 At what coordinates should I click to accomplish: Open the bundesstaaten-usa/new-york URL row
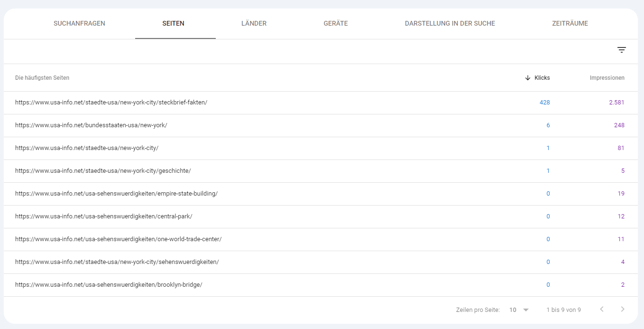click(x=91, y=125)
